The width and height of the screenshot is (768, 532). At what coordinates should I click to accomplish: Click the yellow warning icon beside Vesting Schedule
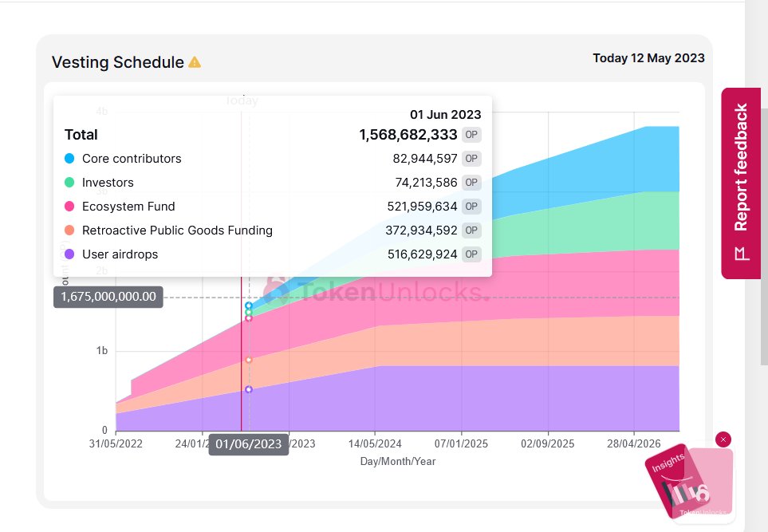tap(195, 62)
